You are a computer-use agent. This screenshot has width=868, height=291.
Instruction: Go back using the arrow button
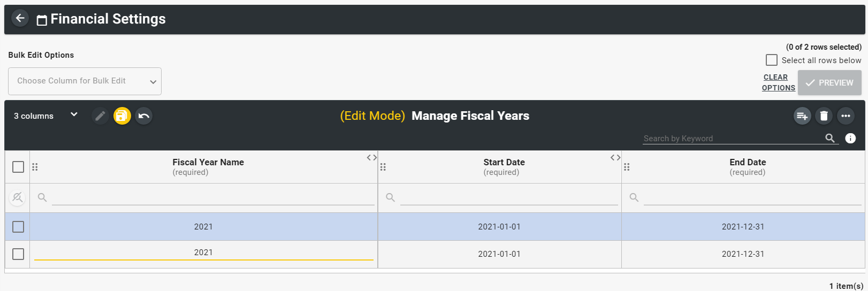click(20, 18)
